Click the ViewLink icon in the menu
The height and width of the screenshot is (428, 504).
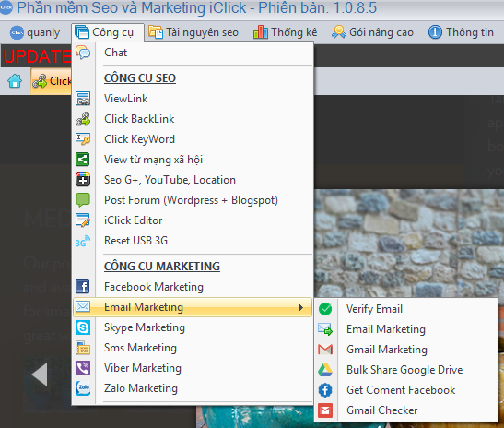tap(83, 99)
